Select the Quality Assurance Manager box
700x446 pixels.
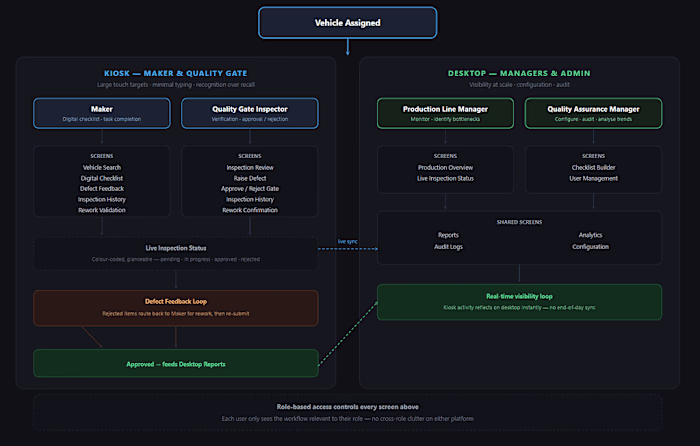coord(593,113)
